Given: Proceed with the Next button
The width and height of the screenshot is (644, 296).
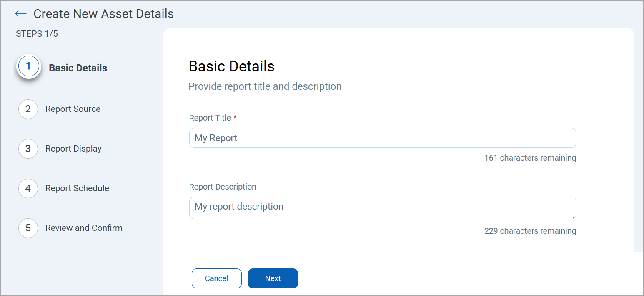Looking at the screenshot, I should (273, 278).
